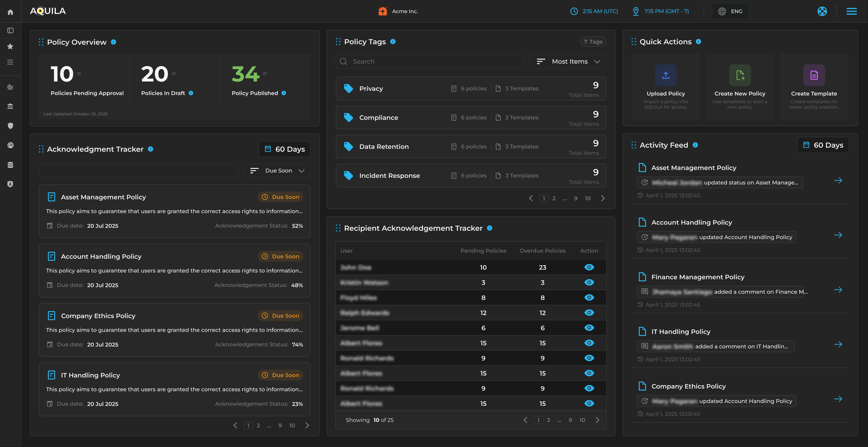Click the help lifebuoy icon in header
Viewport: 868px width, 447px height.
tap(822, 12)
